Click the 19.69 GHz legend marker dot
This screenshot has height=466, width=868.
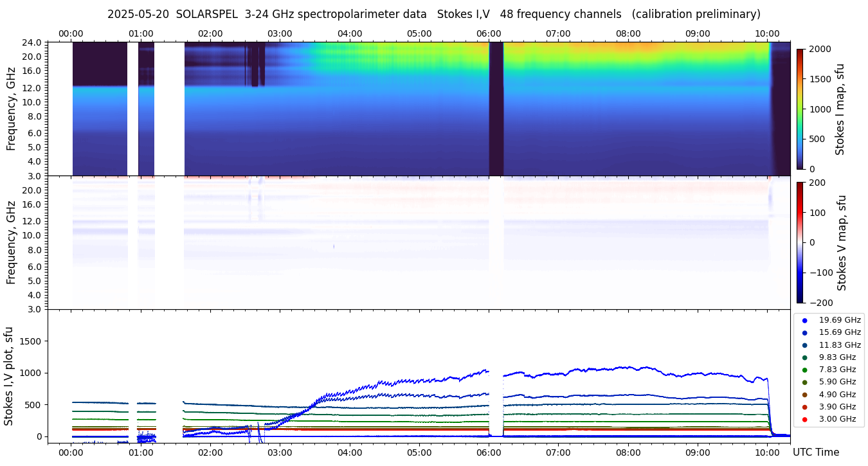pos(804,320)
